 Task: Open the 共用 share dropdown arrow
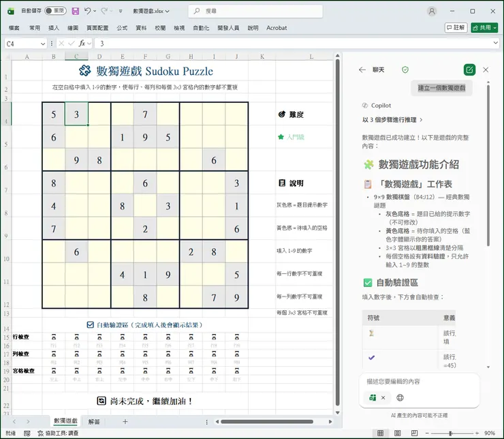pos(495,28)
